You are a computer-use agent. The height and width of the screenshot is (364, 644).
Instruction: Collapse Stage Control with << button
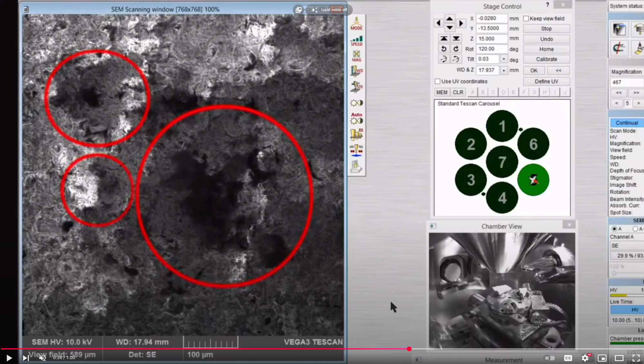click(x=558, y=70)
